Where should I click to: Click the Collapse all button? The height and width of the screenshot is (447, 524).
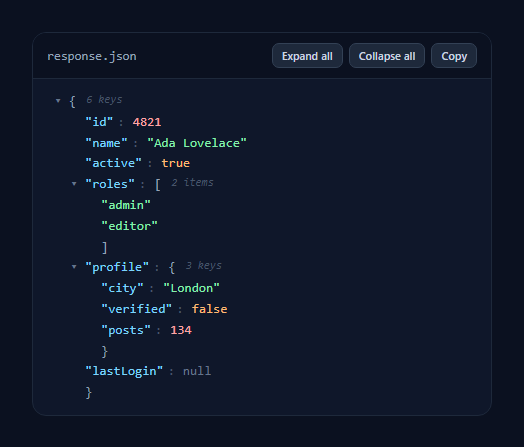387,56
